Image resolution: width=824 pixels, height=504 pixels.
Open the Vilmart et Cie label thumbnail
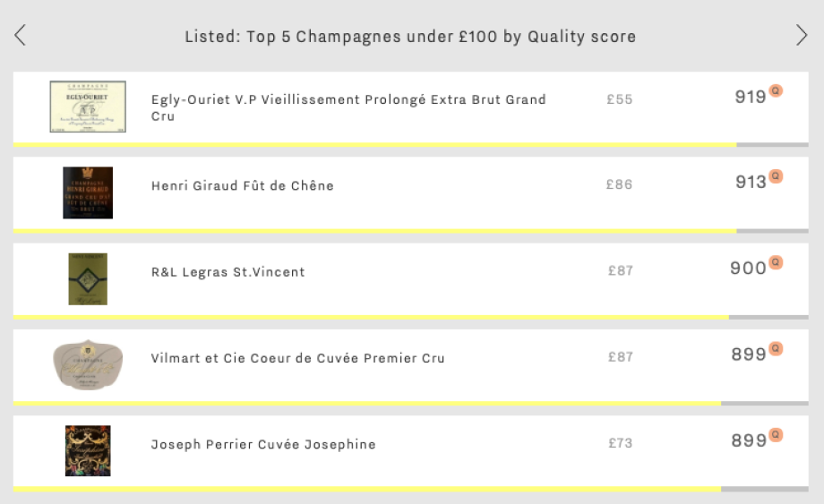88,365
